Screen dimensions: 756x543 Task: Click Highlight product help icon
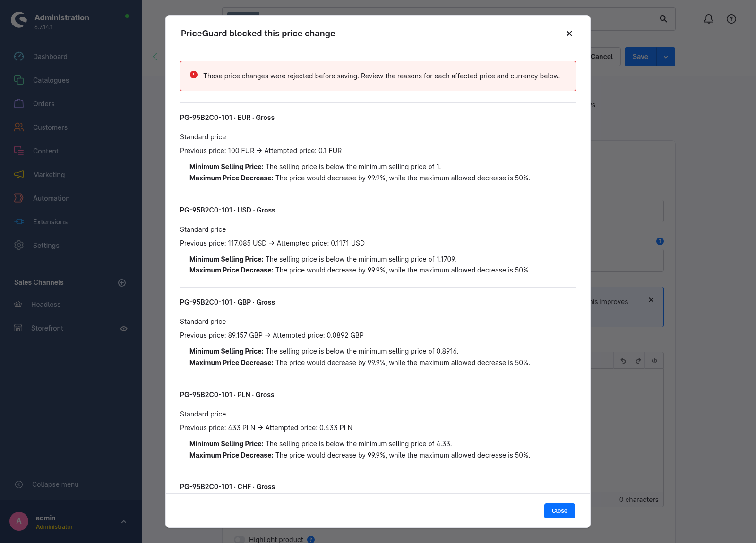click(x=311, y=539)
